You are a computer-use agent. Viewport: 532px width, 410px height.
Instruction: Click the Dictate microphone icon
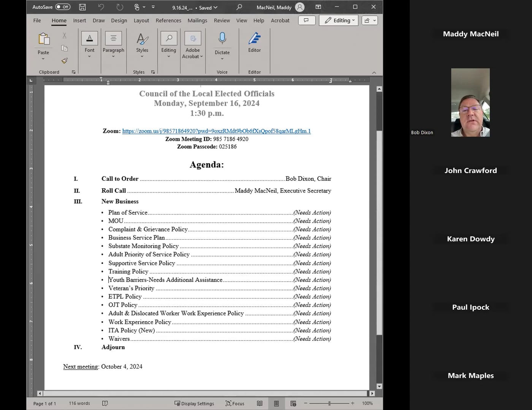click(222, 39)
